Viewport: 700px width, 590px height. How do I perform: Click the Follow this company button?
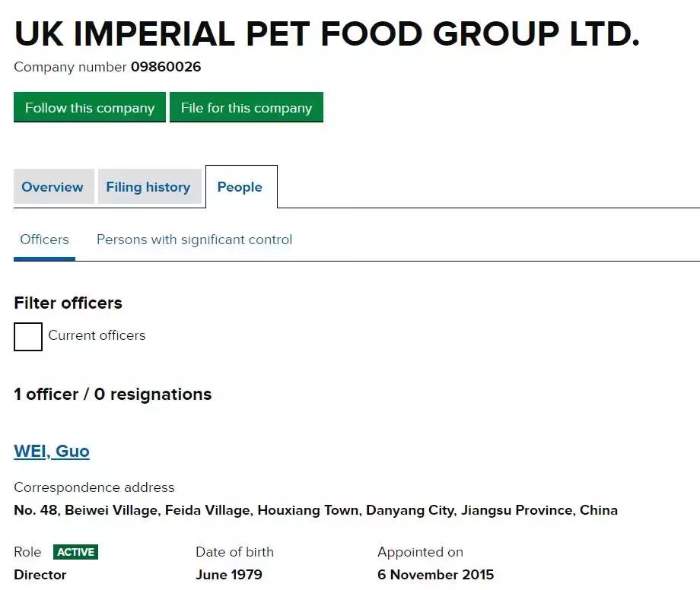click(x=89, y=108)
